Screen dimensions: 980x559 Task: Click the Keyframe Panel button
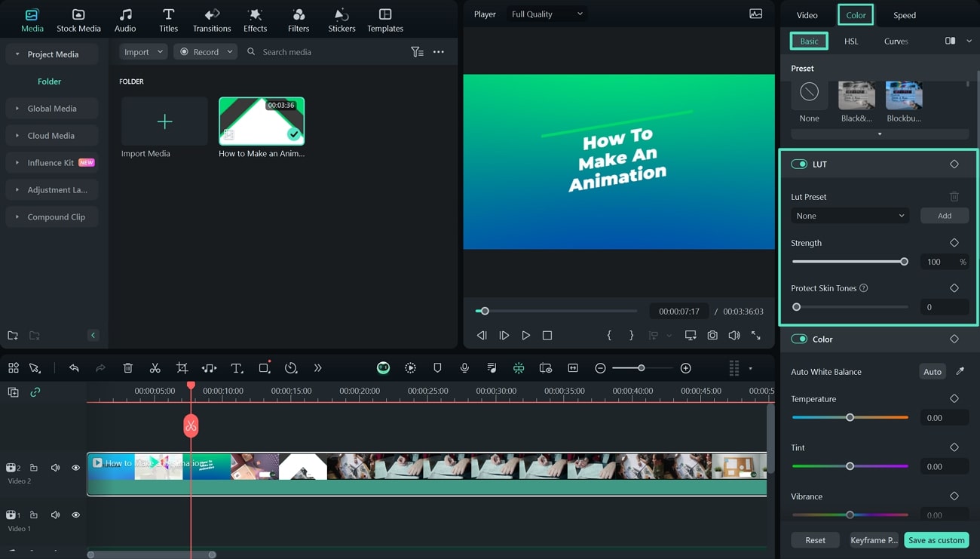(874, 540)
